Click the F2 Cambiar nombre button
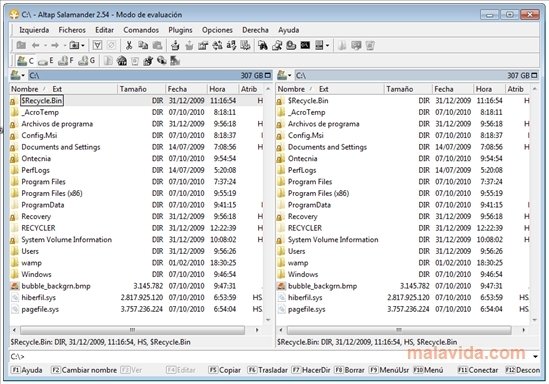 point(84,370)
